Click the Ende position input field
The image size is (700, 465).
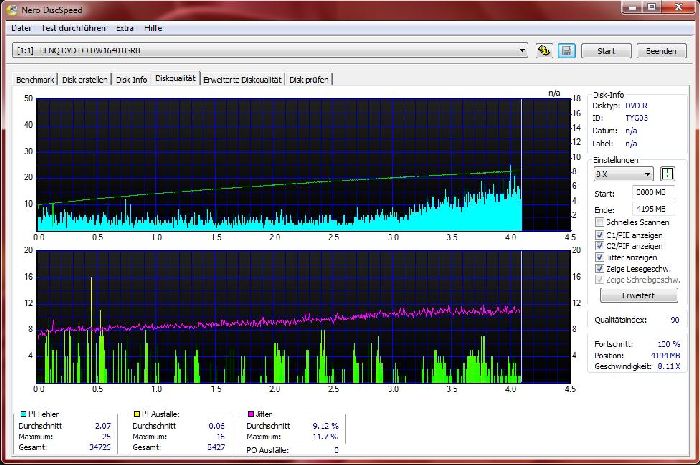[x=655, y=208]
